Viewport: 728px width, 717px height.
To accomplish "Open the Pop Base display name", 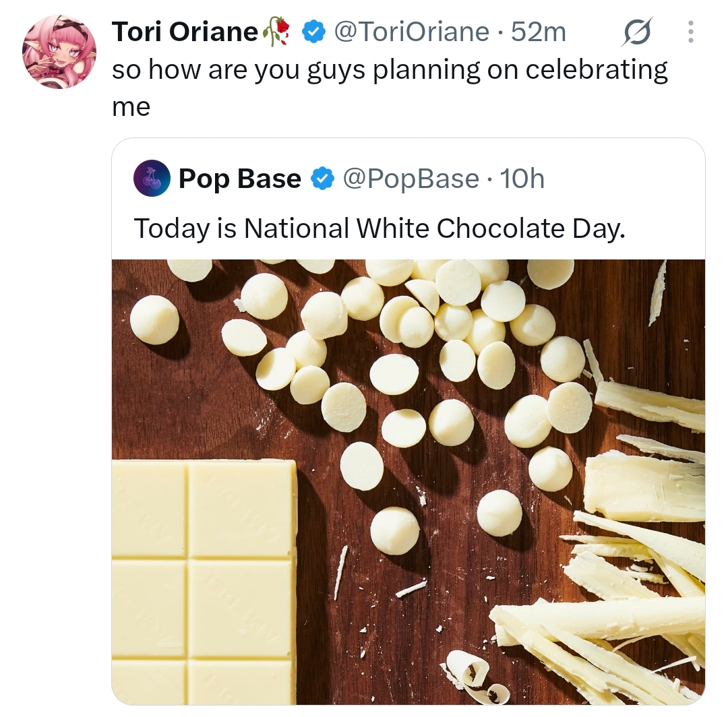I will click(x=239, y=179).
